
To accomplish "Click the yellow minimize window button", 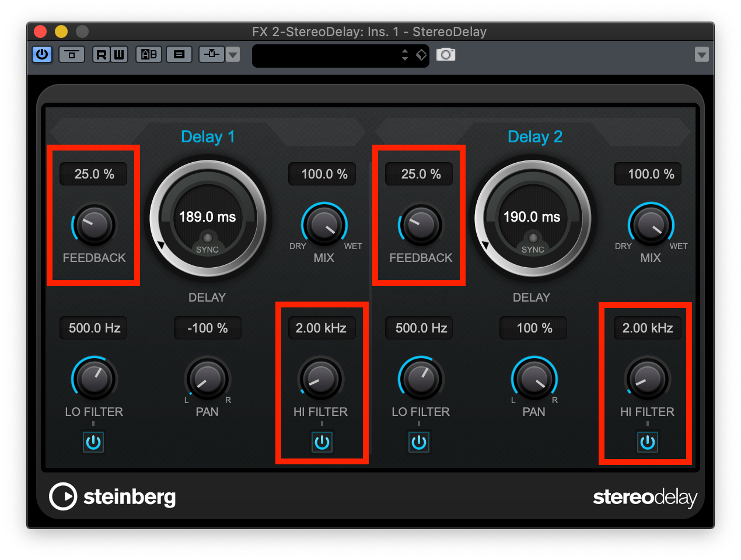I will 61,32.
